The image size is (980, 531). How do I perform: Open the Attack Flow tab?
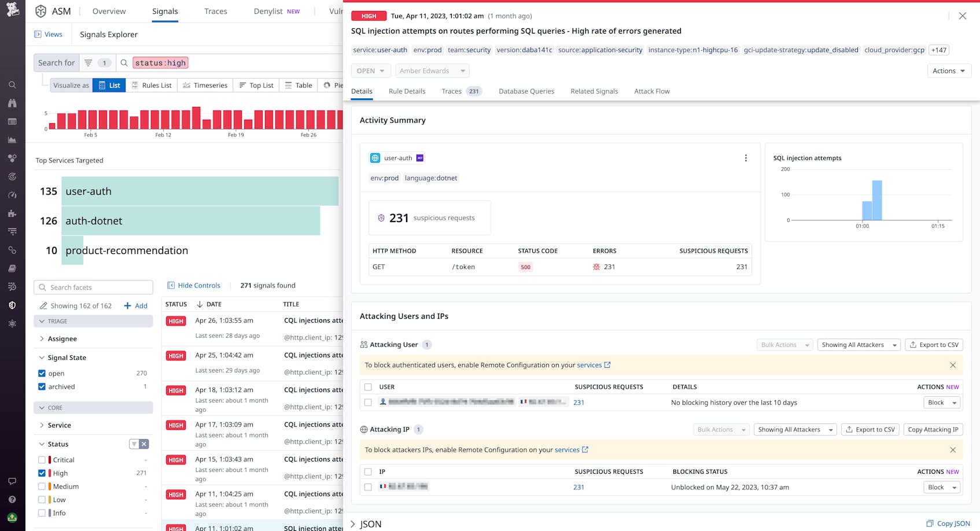tap(652, 91)
